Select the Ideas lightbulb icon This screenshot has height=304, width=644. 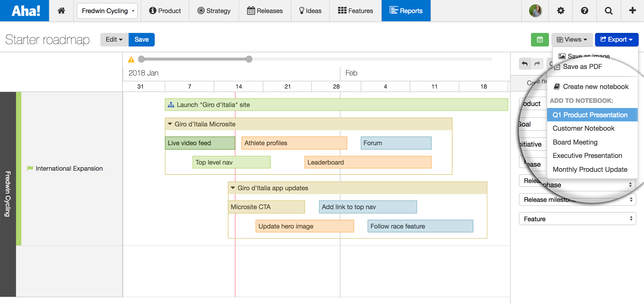point(302,11)
